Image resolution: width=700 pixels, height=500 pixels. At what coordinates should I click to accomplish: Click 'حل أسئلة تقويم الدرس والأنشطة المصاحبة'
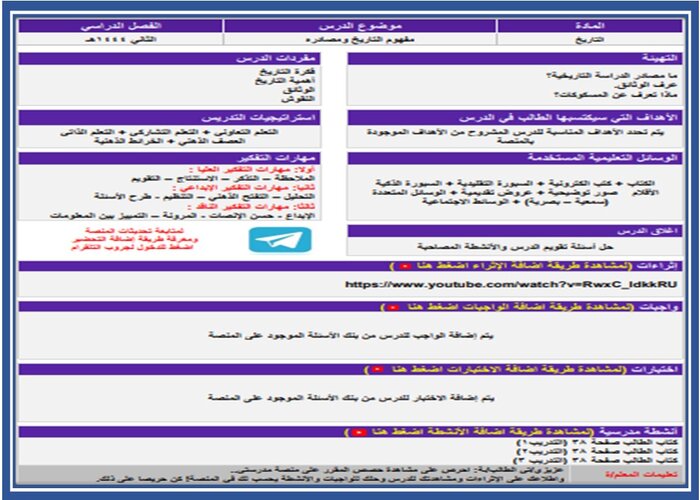(515, 246)
